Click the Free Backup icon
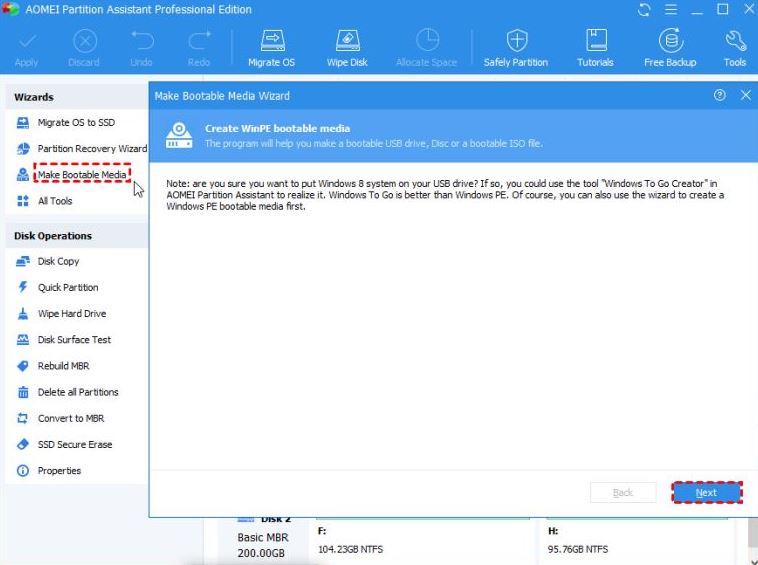The height and width of the screenshot is (565, 758). click(671, 40)
